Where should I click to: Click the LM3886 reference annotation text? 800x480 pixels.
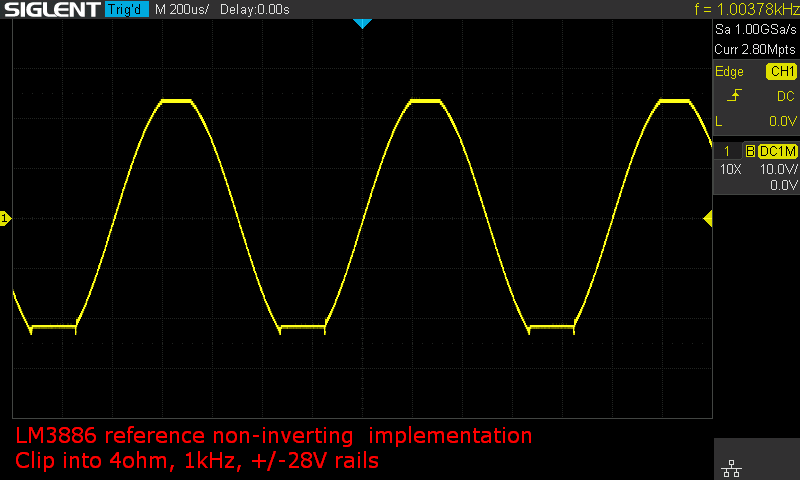[273, 436]
